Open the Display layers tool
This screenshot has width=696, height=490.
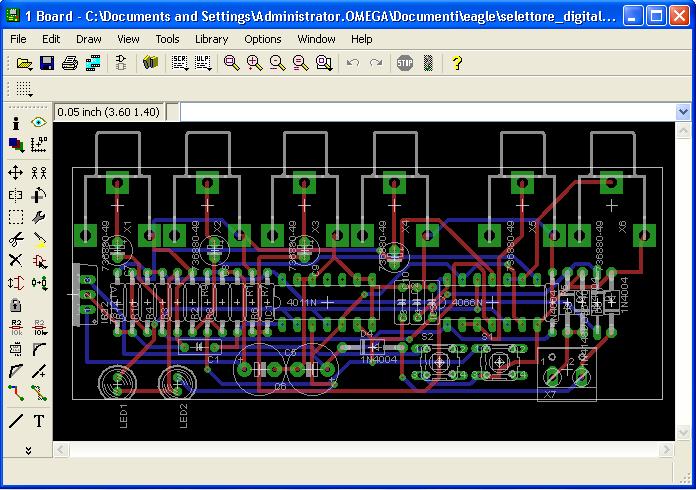(16, 145)
